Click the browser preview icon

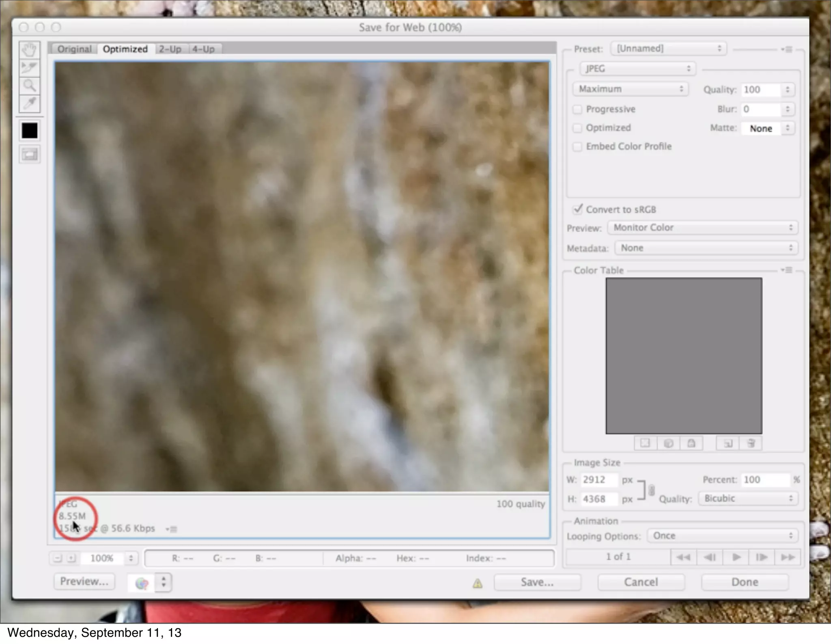click(142, 583)
